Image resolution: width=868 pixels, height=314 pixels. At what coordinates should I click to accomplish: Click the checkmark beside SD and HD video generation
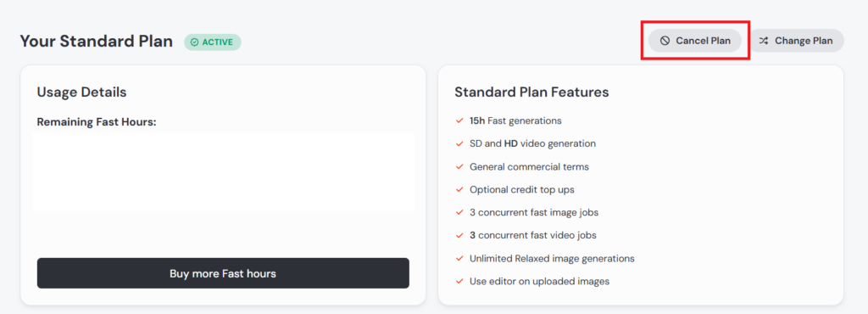[x=459, y=144]
